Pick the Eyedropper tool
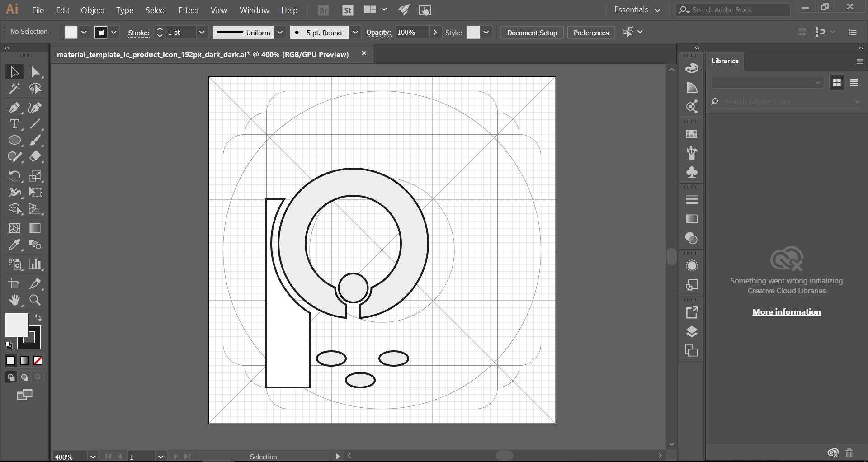The width and height of the screenshot is (868, 462). pyautogui.click(x=14, y=245)
